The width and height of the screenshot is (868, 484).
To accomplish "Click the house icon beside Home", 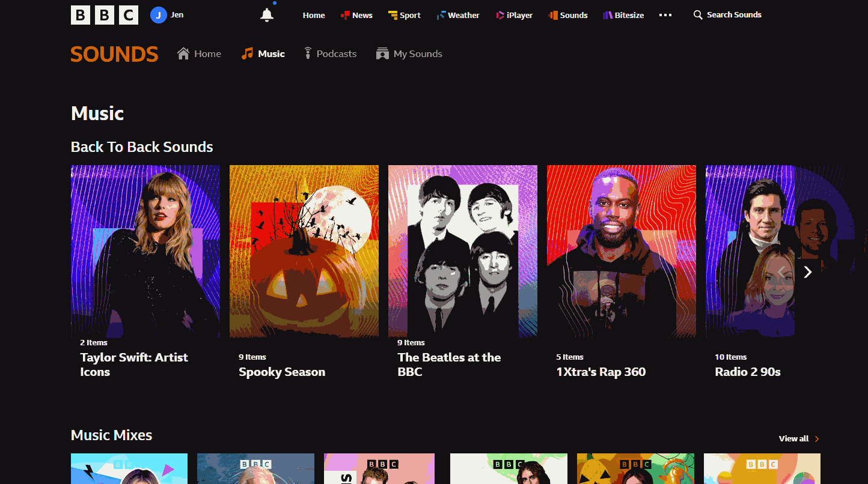I will 183,53.
